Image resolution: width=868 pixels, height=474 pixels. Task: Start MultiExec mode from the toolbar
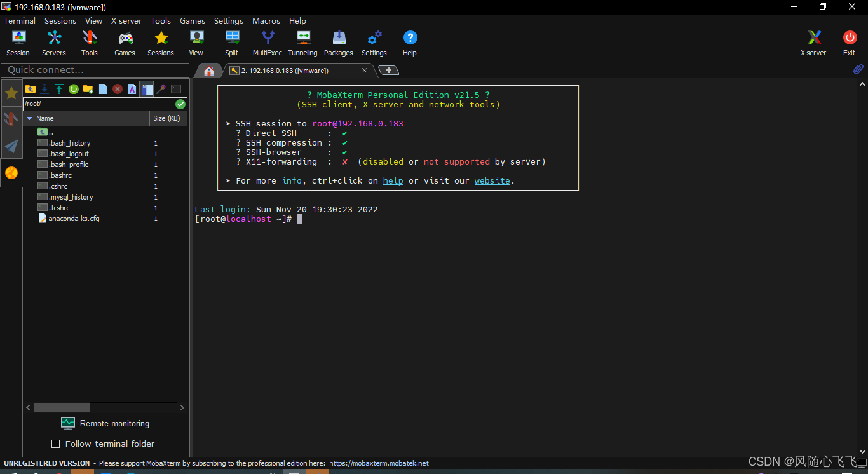268,43
